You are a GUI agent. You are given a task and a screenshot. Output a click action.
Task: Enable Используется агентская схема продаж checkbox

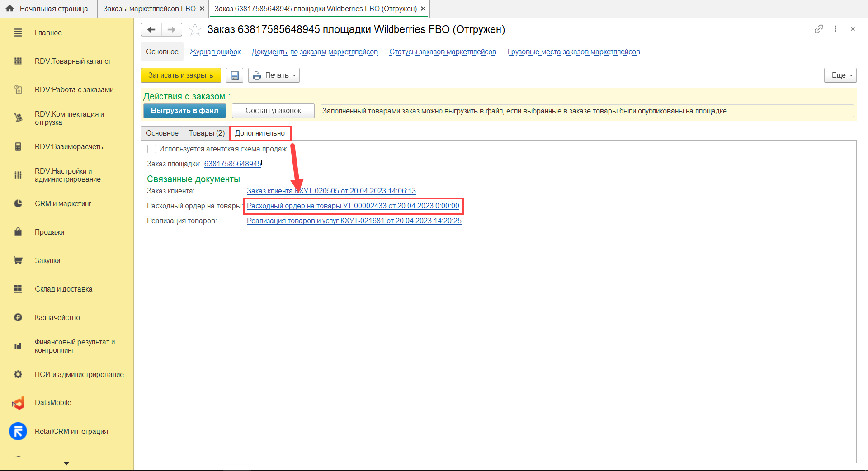click(152, 149)
